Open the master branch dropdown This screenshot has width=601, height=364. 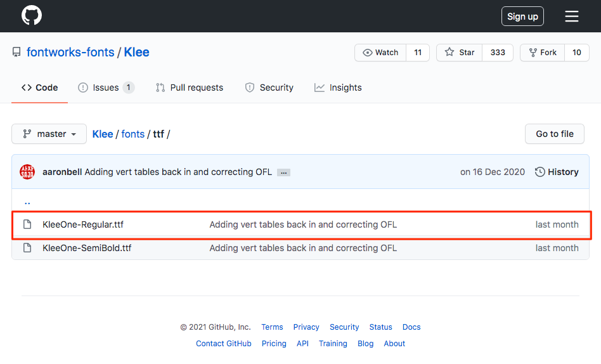coord(49,134)
